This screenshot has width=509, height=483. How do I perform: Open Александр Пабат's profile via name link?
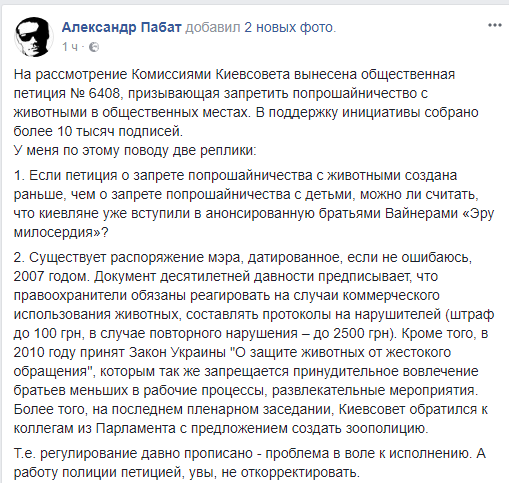(x=121, y=27)
